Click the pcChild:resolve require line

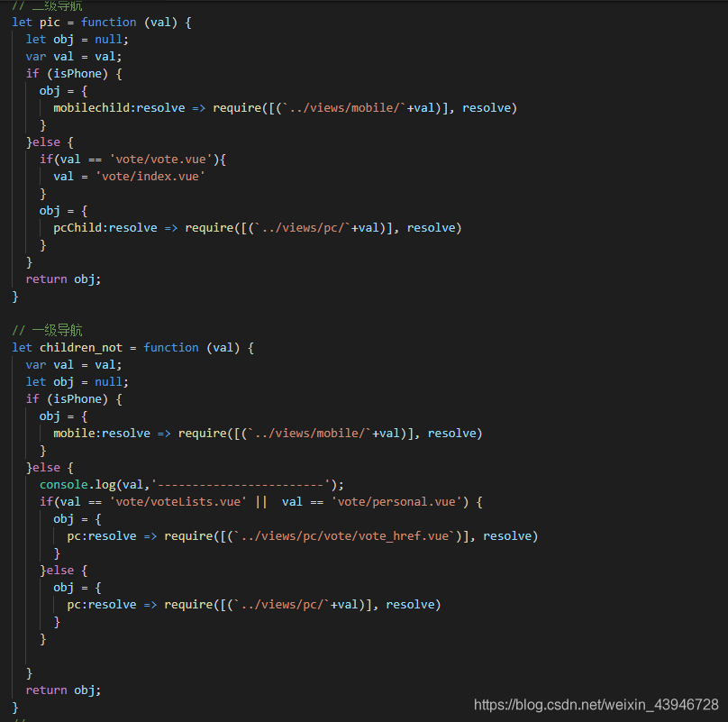coord(258,228)
